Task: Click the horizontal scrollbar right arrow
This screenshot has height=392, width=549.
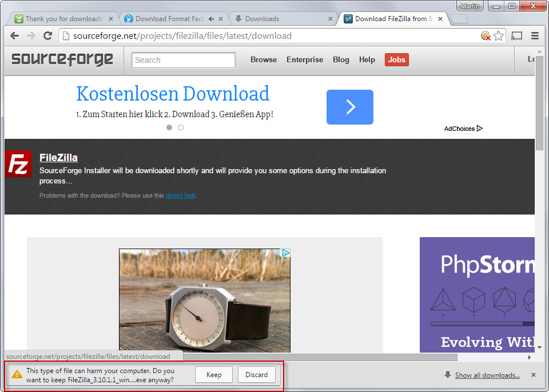Action: 530,357
